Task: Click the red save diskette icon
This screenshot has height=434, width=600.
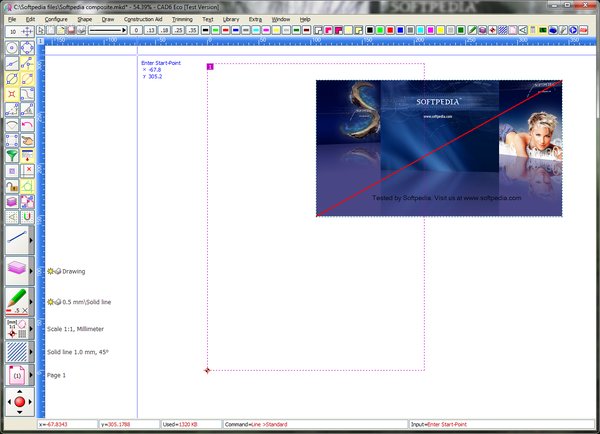Action: [71, 30]
